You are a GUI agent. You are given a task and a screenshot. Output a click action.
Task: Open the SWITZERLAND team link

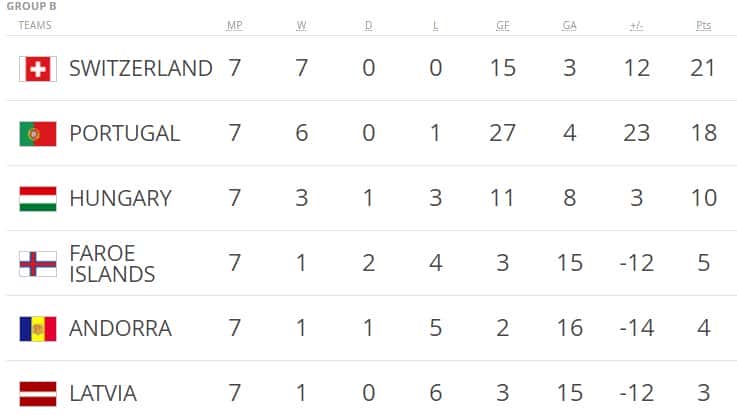pos(141,68)
